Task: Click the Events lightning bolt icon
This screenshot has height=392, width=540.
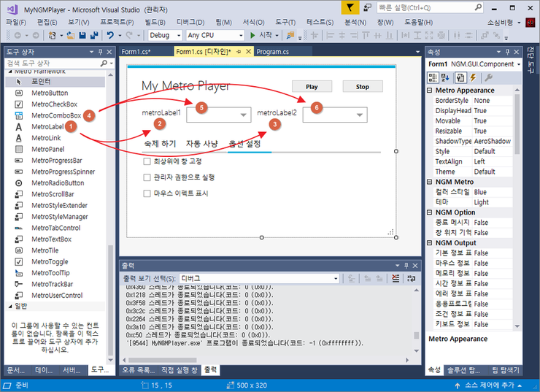Action: click(473, 78)
